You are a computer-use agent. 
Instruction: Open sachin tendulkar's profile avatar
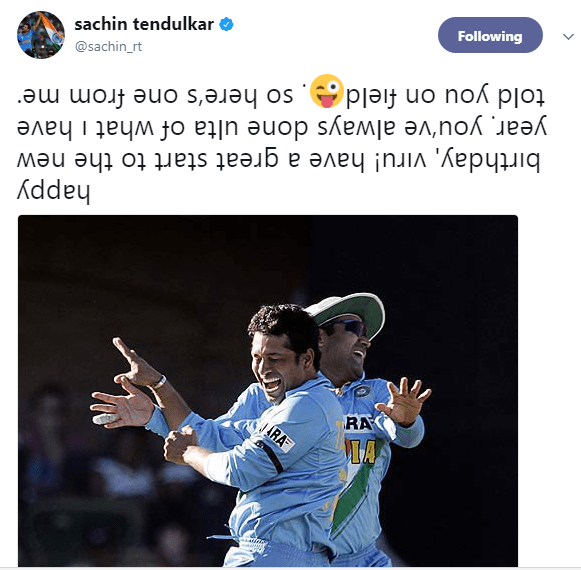tap(41, 35)
